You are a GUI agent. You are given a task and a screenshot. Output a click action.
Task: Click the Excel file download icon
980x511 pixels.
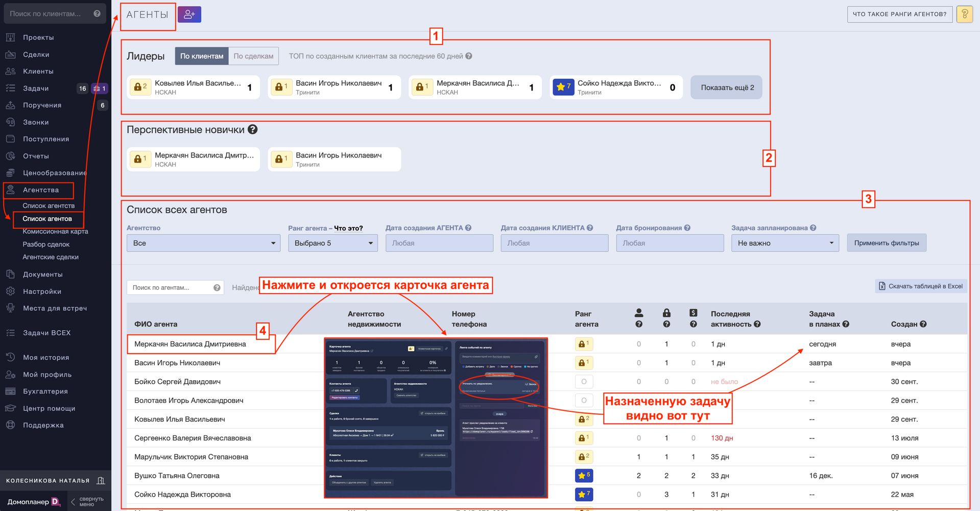[x=882, y=286]
